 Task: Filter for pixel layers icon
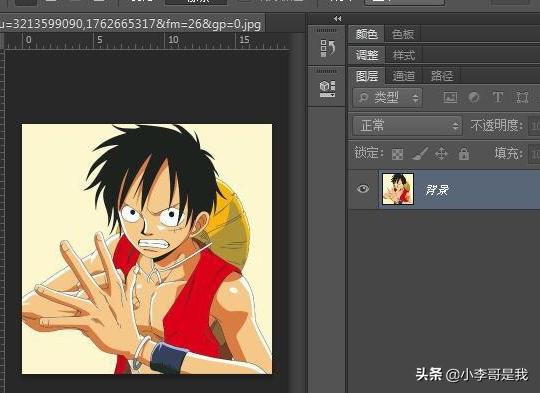(450, 98)
